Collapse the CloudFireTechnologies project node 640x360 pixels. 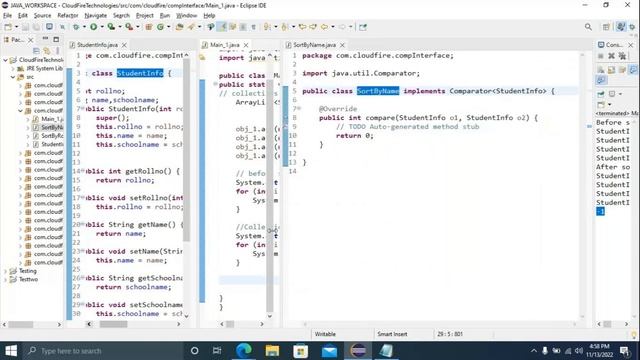click(6, 60)
